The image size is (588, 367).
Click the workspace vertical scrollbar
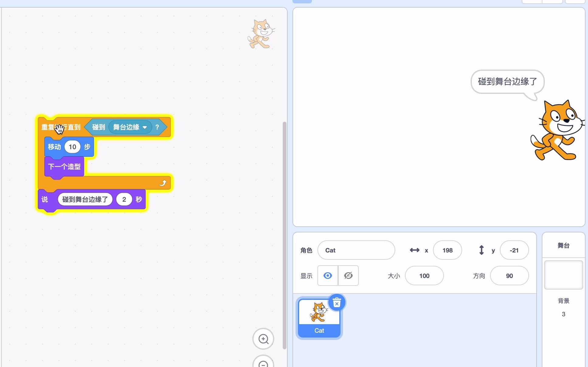point(285,235)
